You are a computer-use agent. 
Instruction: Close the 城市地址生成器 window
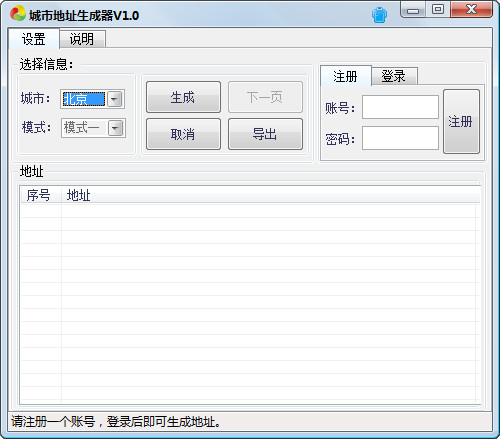[471, 9]
